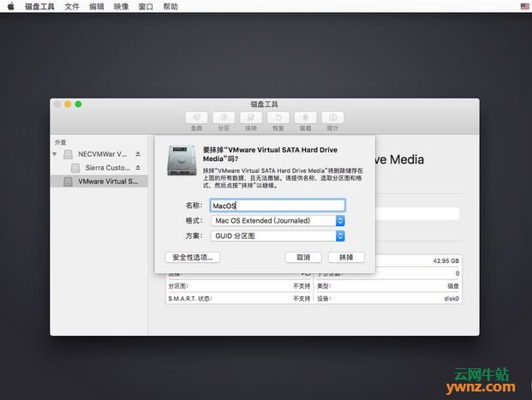Eject the NECVMWar disk in sidebar
532x400 pixels.
138,154
